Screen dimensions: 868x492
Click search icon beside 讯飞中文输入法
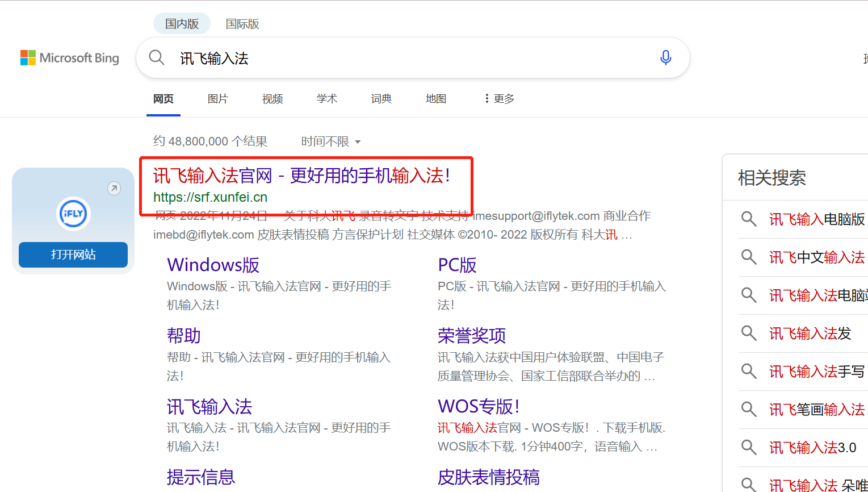(749, 257)
